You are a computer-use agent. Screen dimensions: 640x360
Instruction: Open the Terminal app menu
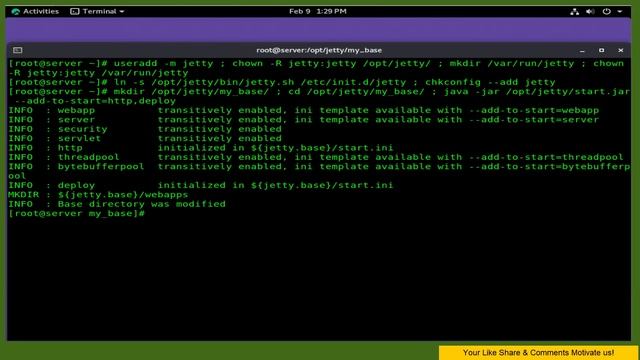click(x=97, y=11)
